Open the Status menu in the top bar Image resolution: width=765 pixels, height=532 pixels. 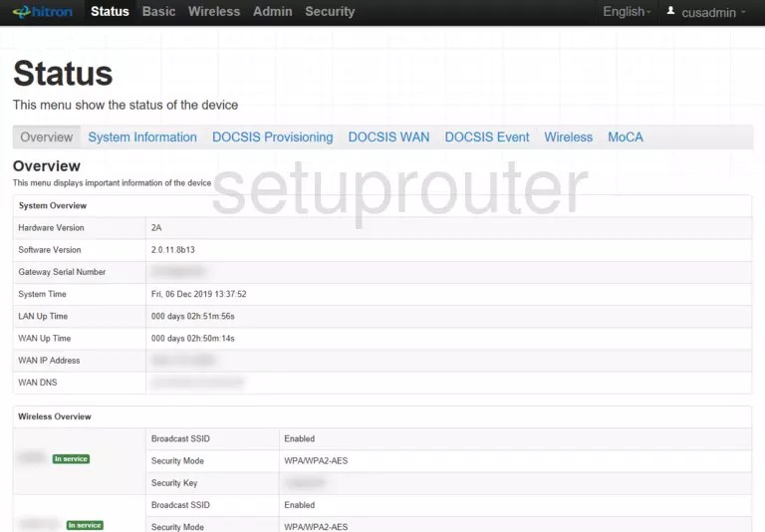pyautogui.click(x=110, y=12)
